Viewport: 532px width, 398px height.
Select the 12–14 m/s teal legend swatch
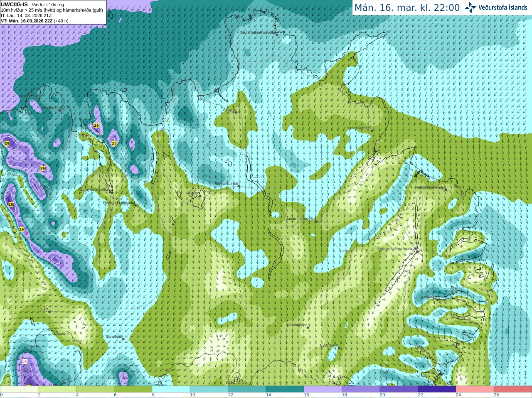coord(247,389)
